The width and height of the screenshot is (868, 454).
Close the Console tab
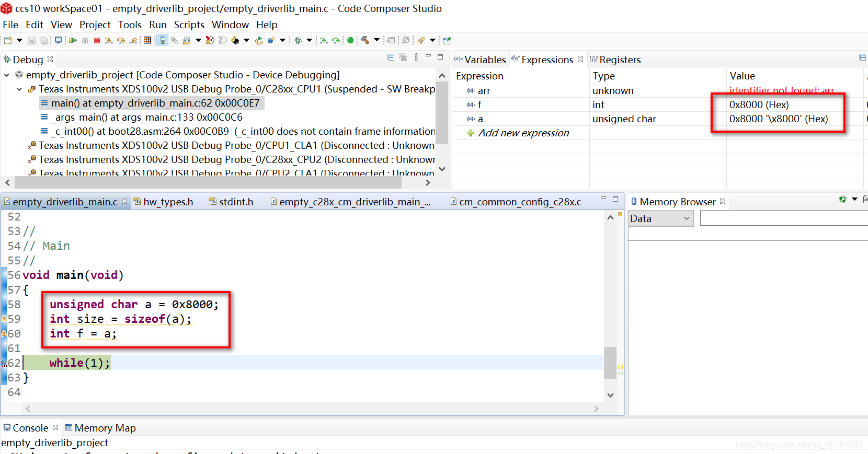tap(55, 427)
